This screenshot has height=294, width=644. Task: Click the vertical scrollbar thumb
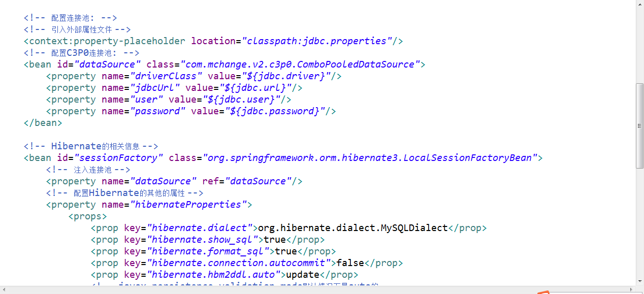[640, 126]
